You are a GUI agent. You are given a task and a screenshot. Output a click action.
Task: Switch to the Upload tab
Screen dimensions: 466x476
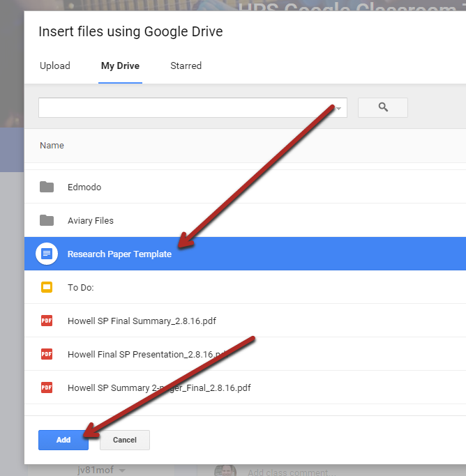(55, 66)
